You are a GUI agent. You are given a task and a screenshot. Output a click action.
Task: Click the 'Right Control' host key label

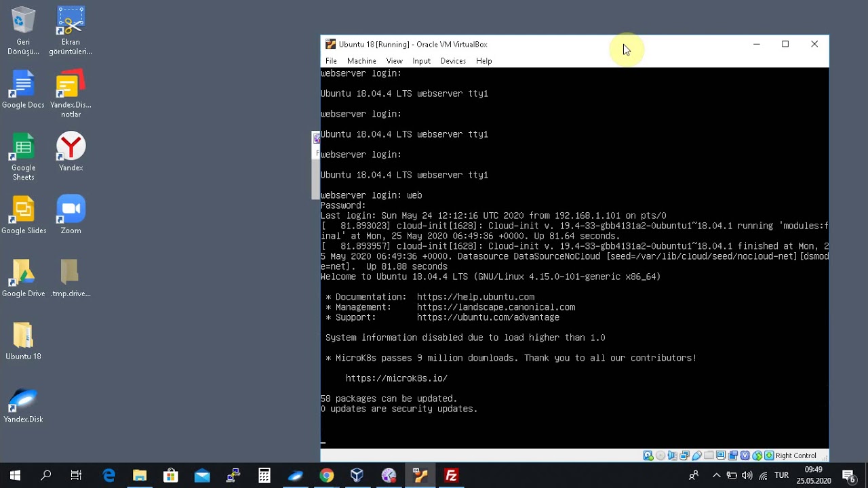coord(796,455)
